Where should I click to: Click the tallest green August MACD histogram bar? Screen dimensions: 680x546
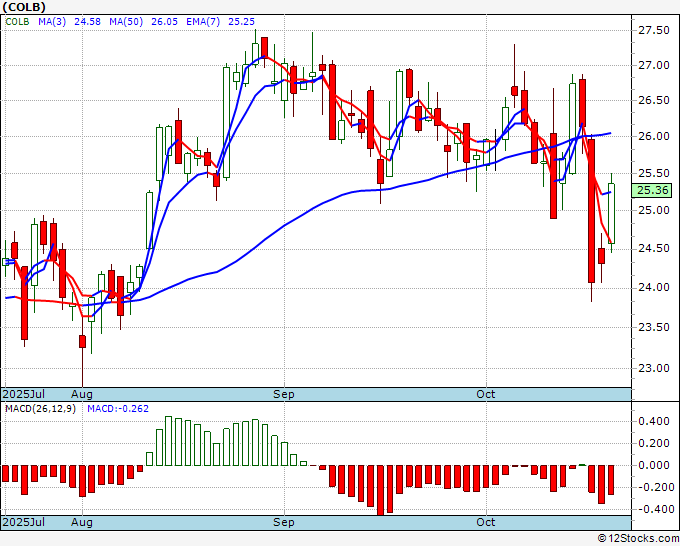click(169, 441)
